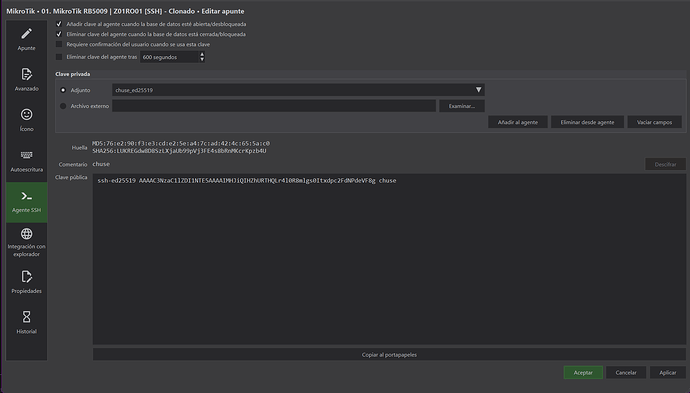Increase the 600 segundos spinner value
Viewport: 690px width, 393px height.
(202, 55)
